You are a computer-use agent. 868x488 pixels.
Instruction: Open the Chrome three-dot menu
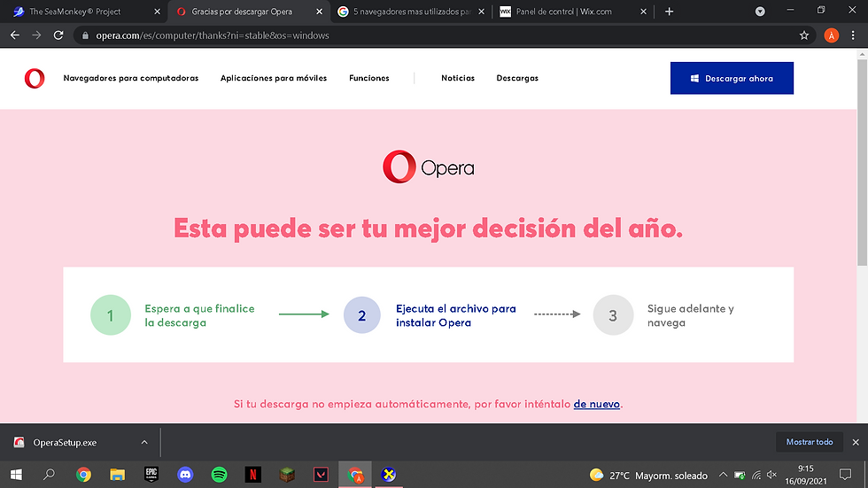click(x=853, y=35)
